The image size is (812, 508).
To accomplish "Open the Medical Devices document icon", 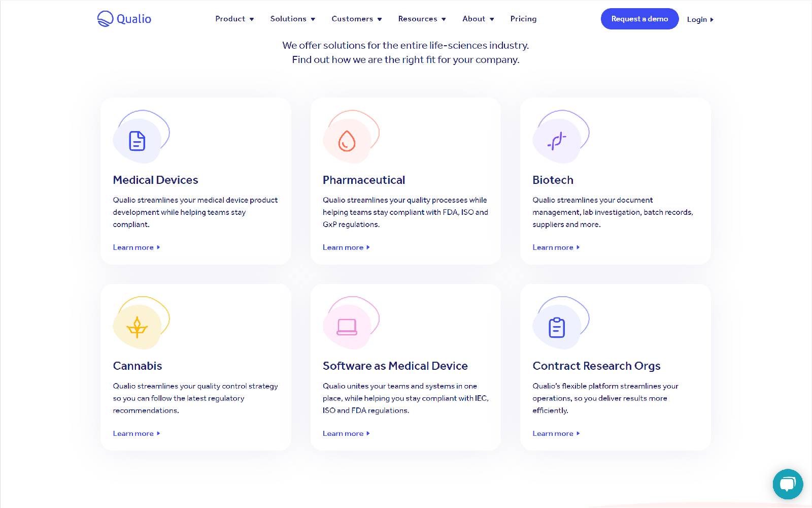I will click(137, 141).
